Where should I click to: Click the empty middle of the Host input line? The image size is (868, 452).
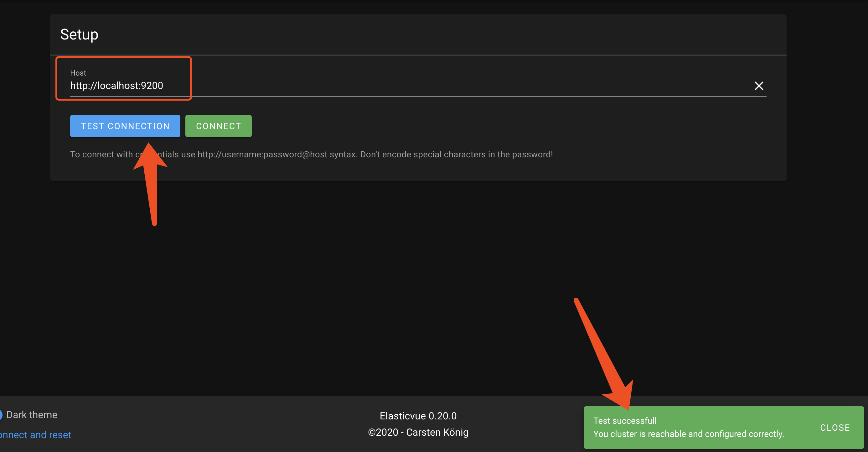click(x=438, y=86)
